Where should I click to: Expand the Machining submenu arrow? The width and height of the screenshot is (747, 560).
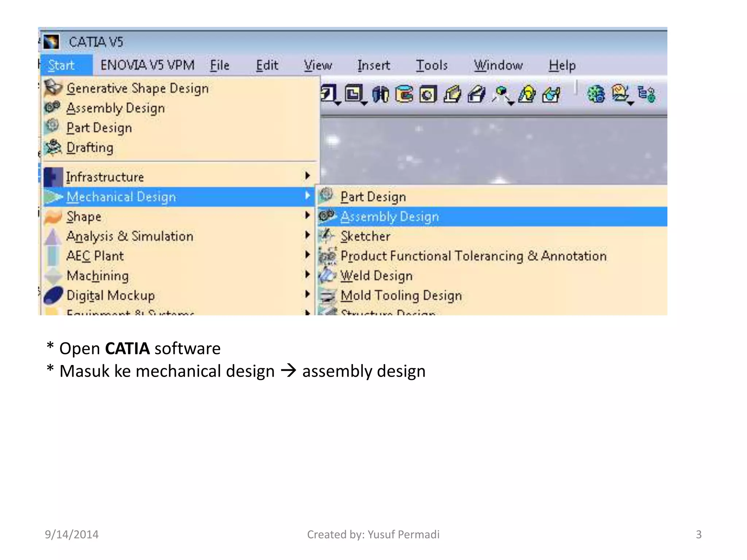307,275
